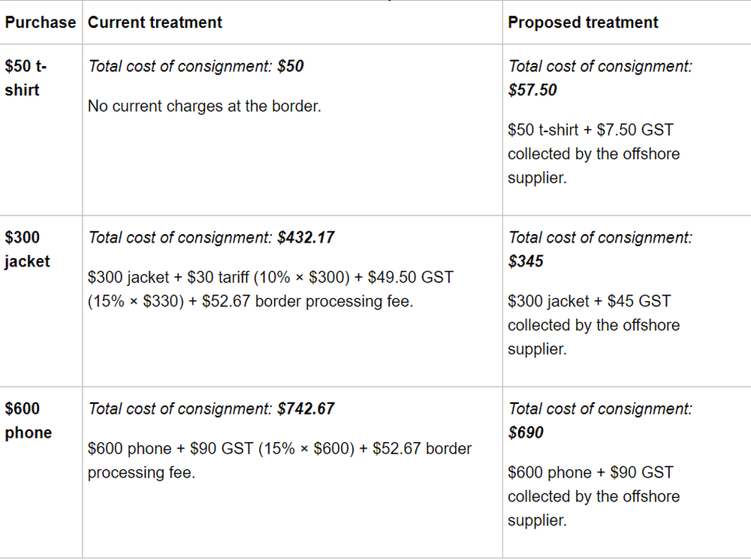Click 'No current charges at the border' text
Viewport: 751px width, 560px height.
(x=204, y=107)
